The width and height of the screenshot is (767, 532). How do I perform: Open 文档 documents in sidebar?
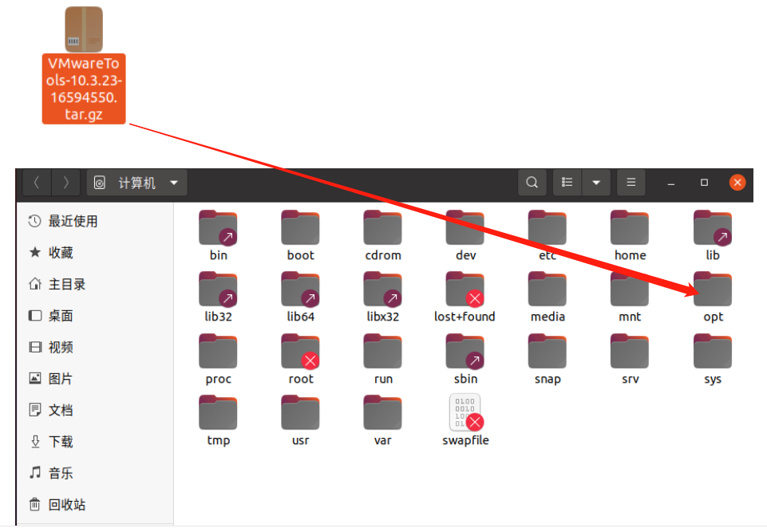click(96, 410)
